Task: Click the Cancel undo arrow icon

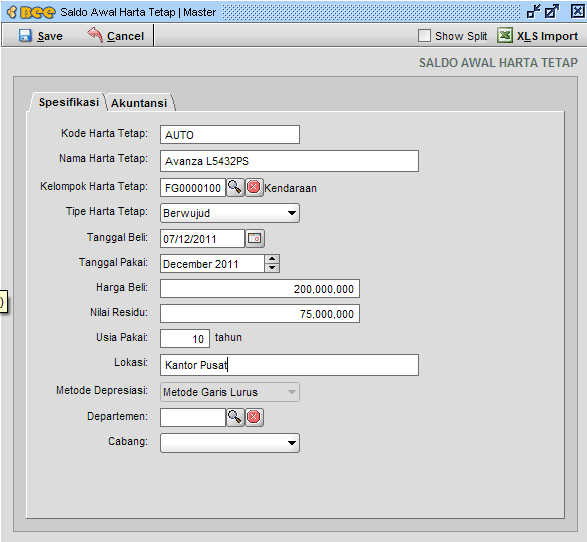Action: [x=95, y=35]
